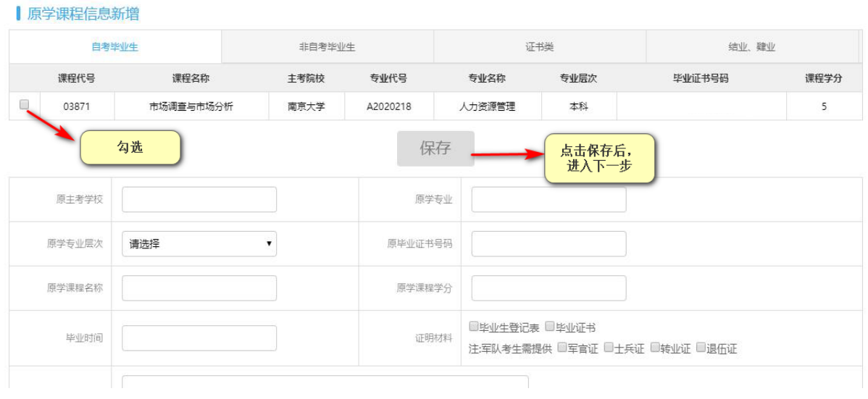868x399 pixels.
Task: Open the 结业、肄业 tab
Action: click(751, 47)
